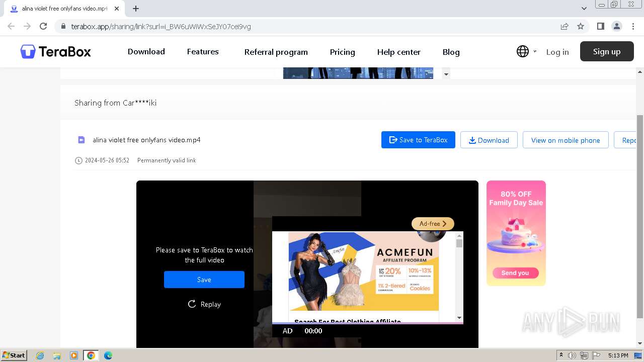This screenshot has width=644, height=362.
Task: Click the volume speaker tray icon
Action: 572,355
